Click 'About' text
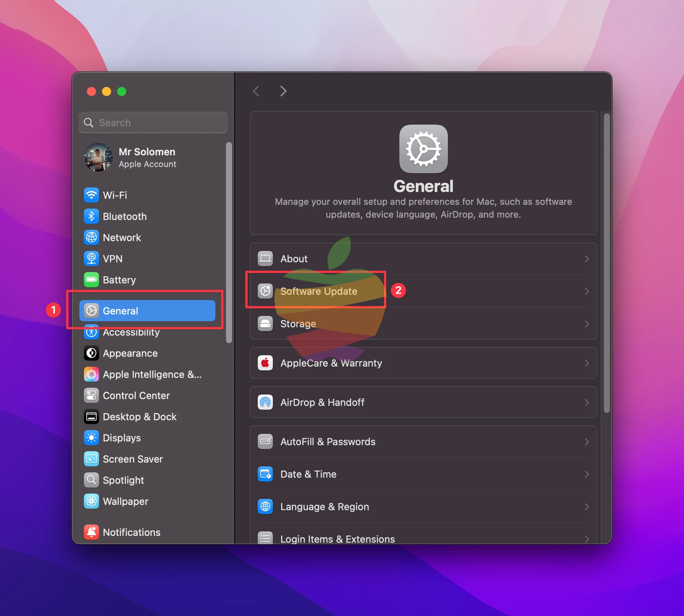 coord(294,259)
